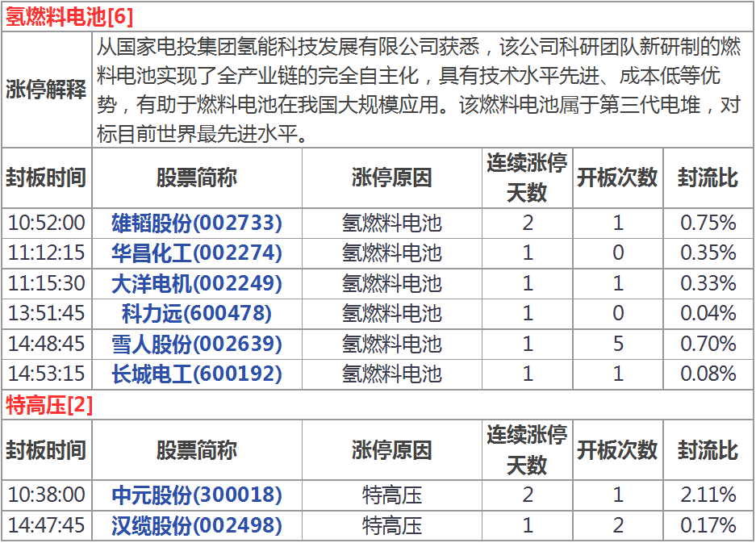Open the 中元股份(300018) stock link
This screenshot has height=543, width=756.
(x=197, y=495)
